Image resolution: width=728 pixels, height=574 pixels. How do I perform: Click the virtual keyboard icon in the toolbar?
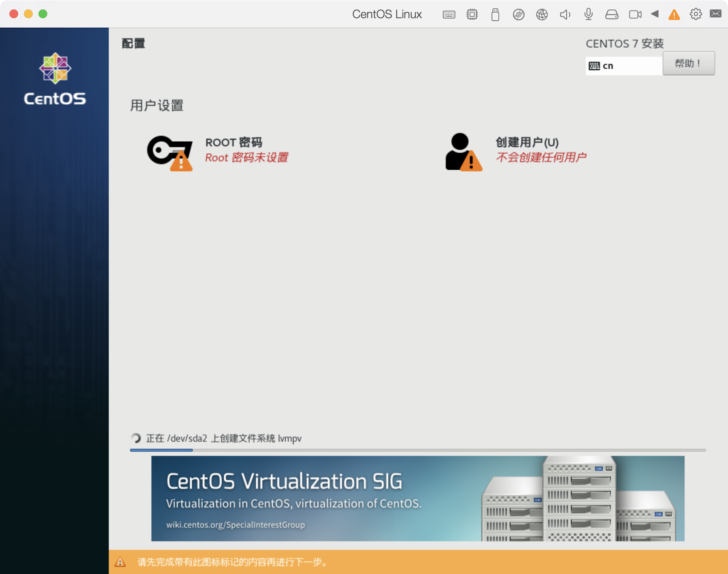[449, 14]
